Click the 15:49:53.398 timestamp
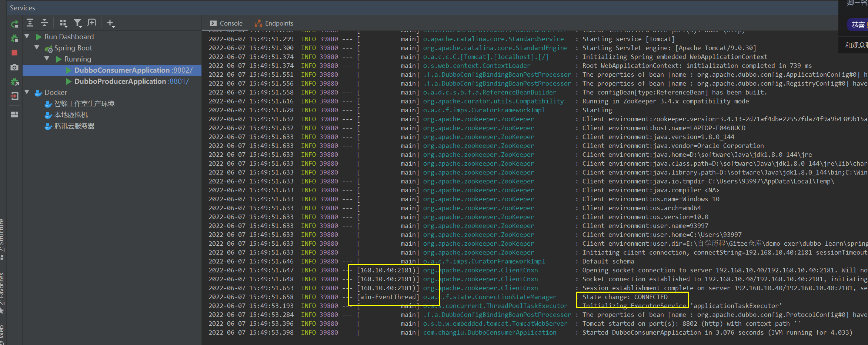 pos(271,332)
